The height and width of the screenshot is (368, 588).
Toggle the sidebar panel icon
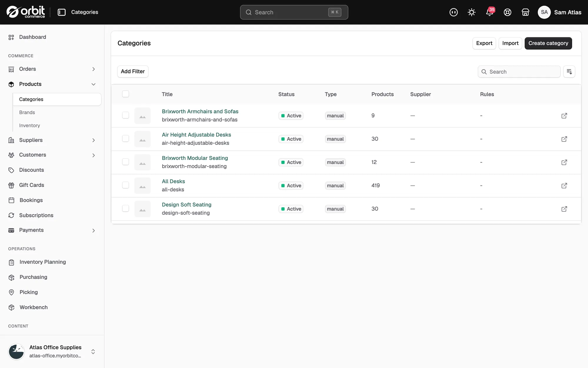coord(61,12)
